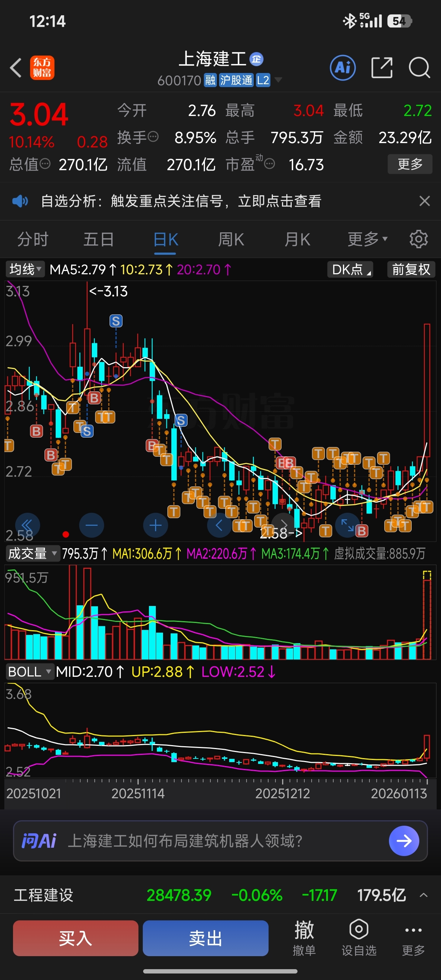Tap the 20260113 date label
The height and width of the screenshot is (980, 441).
[399, 794]
